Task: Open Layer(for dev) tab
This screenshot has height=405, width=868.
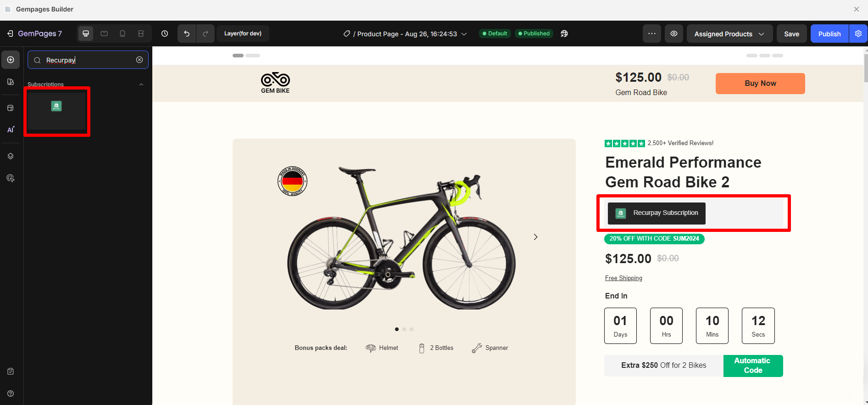Action: [x=243, y=34]
